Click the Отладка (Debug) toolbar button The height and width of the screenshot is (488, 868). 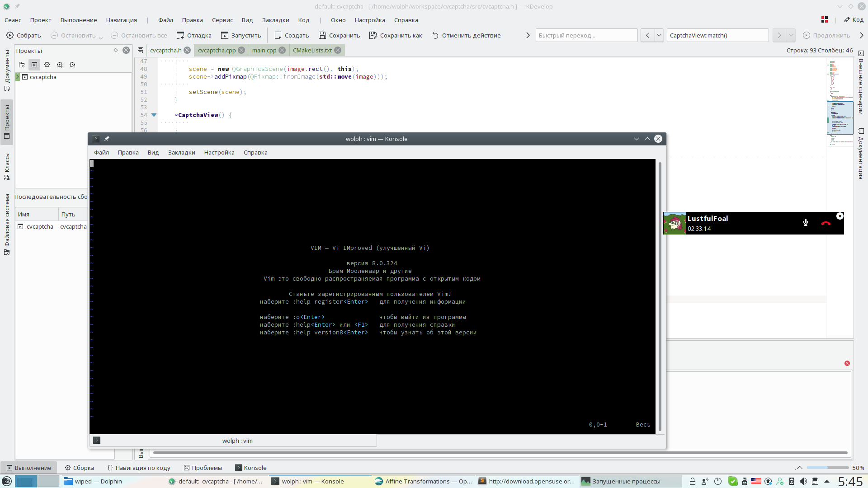click(x=194, y=35)
